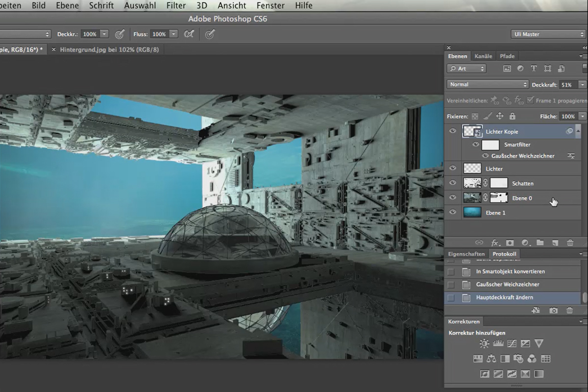Open the Filter menu
The width and height of the screenshot is (588, 392).
[175, 6]
